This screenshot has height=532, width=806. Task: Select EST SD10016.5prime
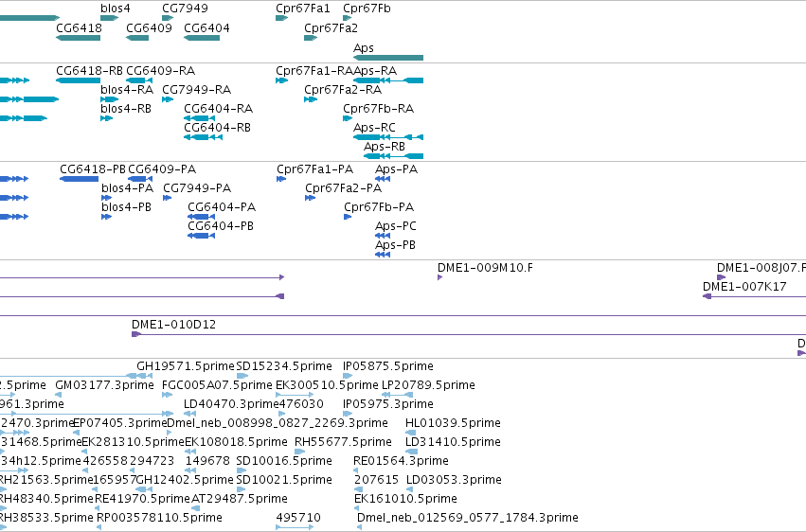[284, 461]
